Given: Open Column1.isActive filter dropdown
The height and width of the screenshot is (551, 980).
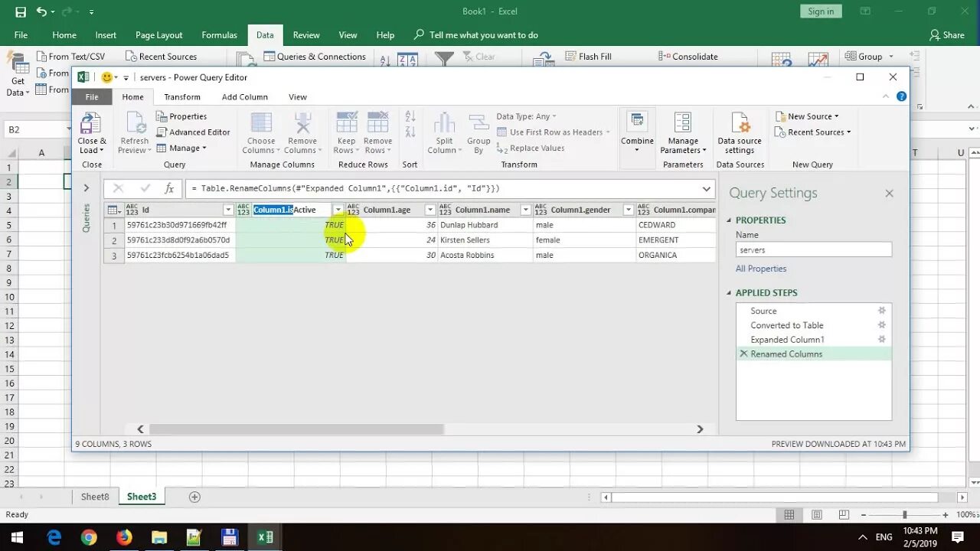Looking at the screenshot, I should coord(338,210).
